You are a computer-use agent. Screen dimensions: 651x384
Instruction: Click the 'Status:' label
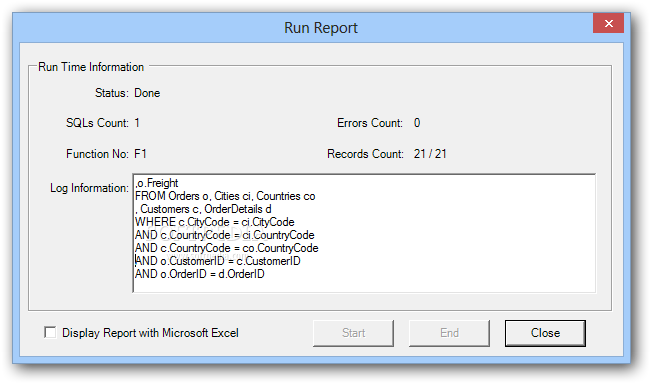pyautogui.click(x=112, y=93)
